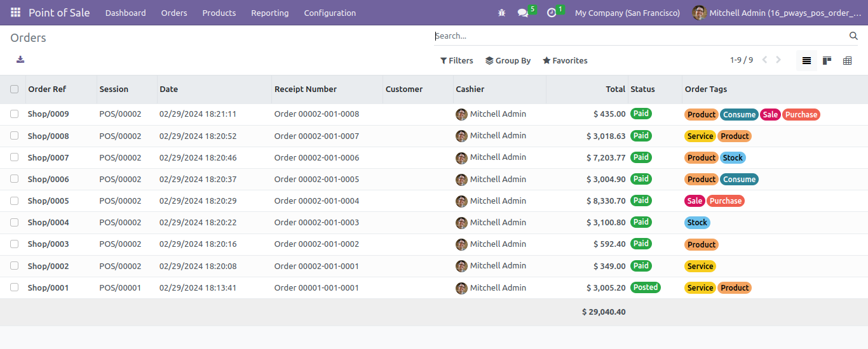Click the bug debug tools icon
This screenshot has width=868, height=349.
(x=502, y=13)
